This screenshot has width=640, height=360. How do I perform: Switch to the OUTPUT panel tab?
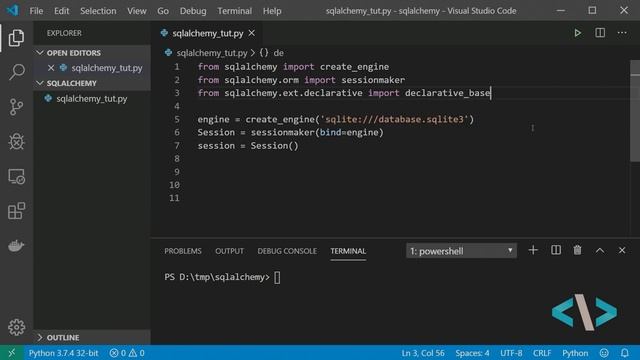[x=229, y=251]
